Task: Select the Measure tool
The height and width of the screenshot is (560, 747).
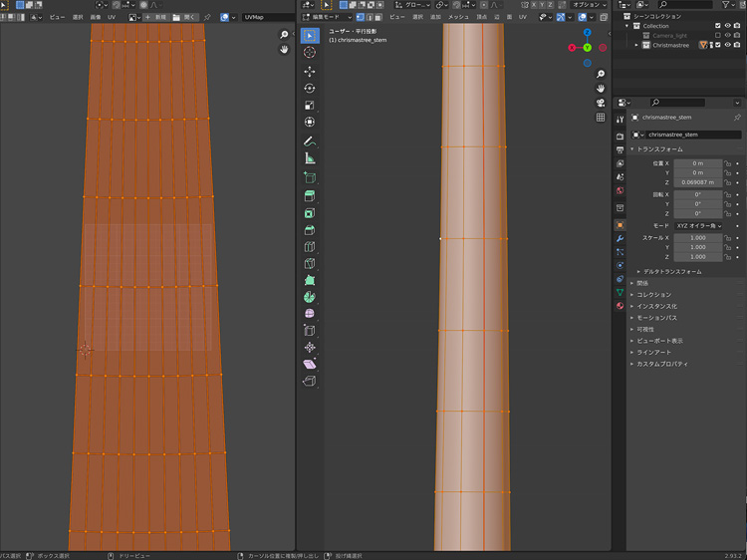Action: (x=310, y=158)
